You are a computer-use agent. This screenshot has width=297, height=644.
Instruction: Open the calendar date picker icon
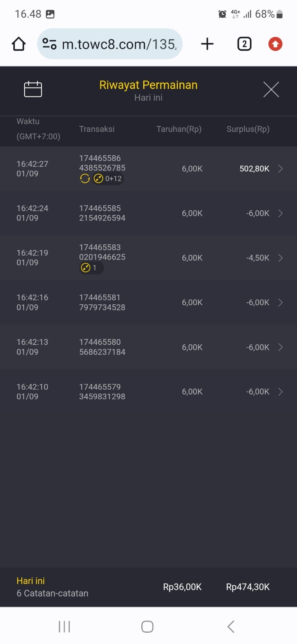click(x=33, y=89)
